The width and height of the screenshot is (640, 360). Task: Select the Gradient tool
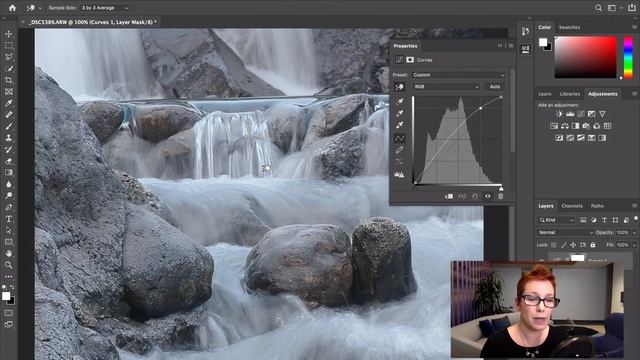pos(9,173)
